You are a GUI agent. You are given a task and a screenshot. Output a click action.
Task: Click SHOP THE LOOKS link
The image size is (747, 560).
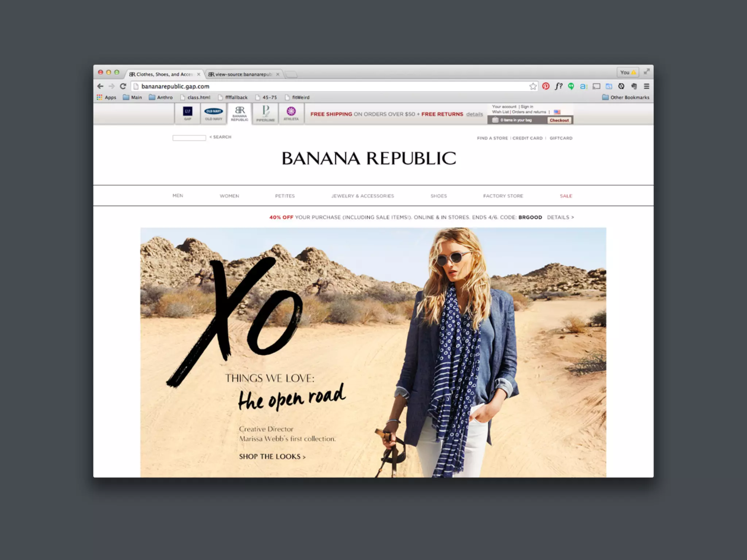point(272,456)
